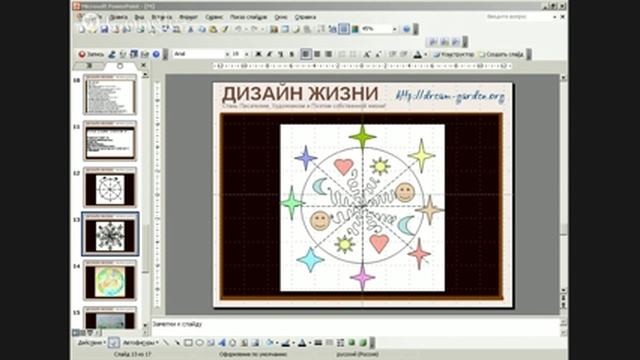Open the Автофигуры dropdown menu
The height and width of the screenshot is (360, 640).
tap(140, 343)
